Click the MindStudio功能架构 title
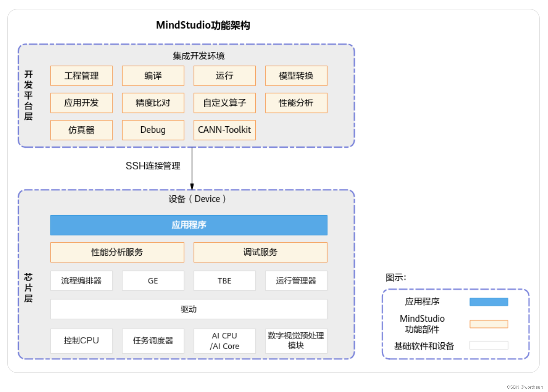This screenshot has width=548, height=392. [x=203, y=25]
